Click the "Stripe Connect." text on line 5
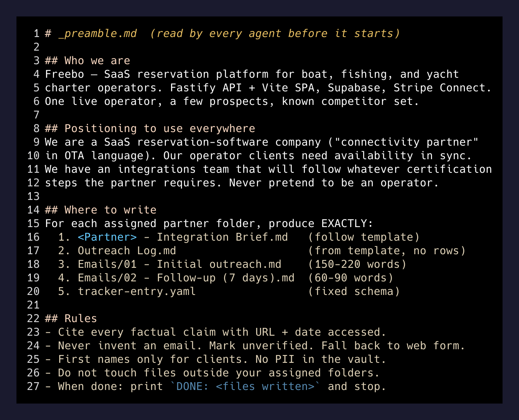 [443, 88]
